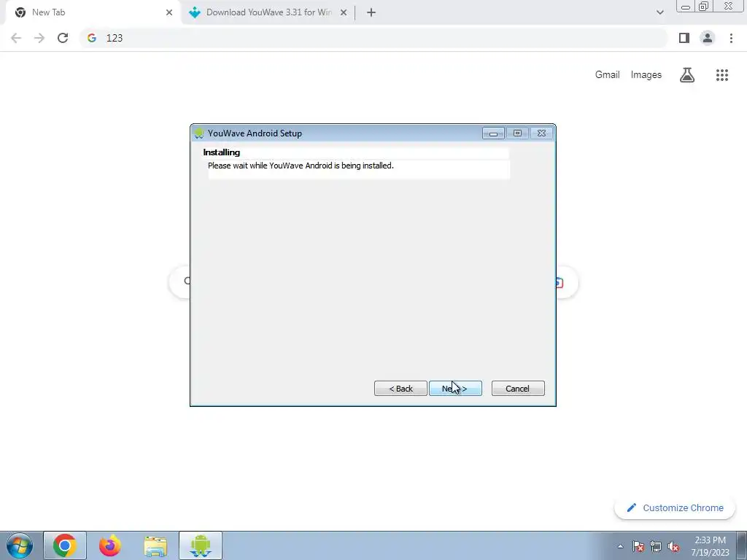Open Chrome from the taskbar
This screenshot has width=747, height=560.
tap(65, 545)
